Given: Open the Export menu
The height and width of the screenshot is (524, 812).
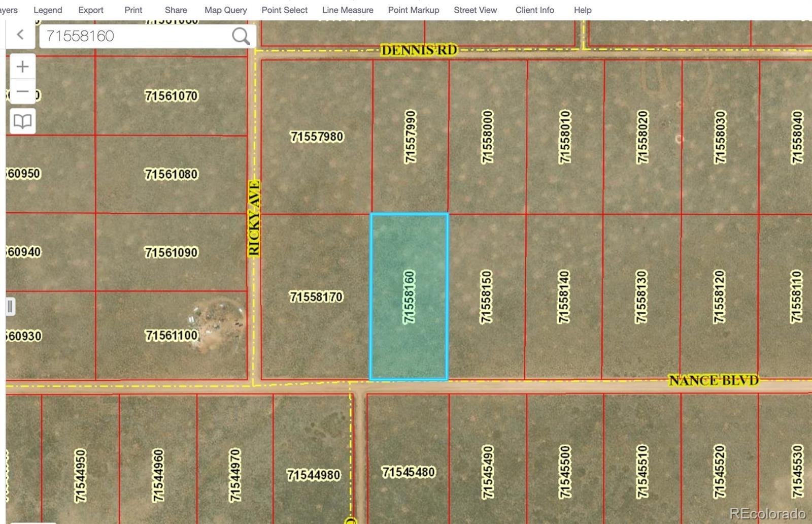Looking at the screenshot, I should coord(91,10).
